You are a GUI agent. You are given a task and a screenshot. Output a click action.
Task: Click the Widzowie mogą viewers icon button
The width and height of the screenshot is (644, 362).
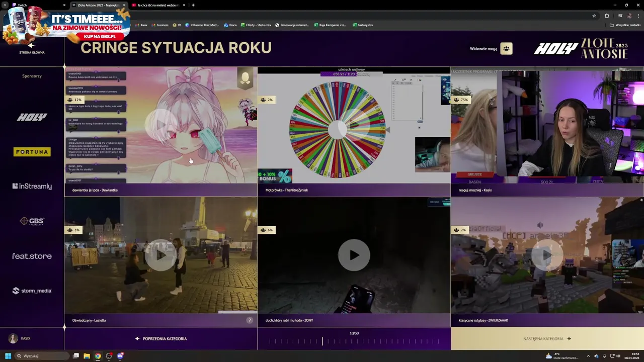(x=506, y=49)
